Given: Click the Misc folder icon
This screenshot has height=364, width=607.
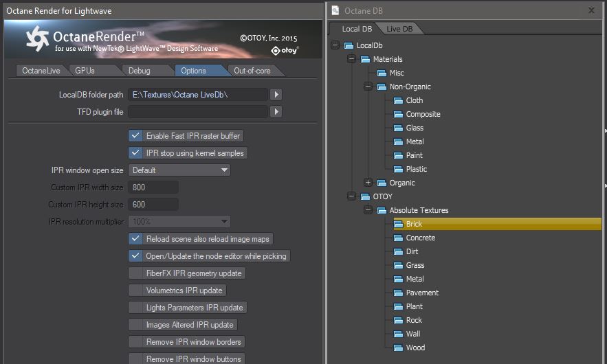Looking at the screenshot, I should click(382, 73).
